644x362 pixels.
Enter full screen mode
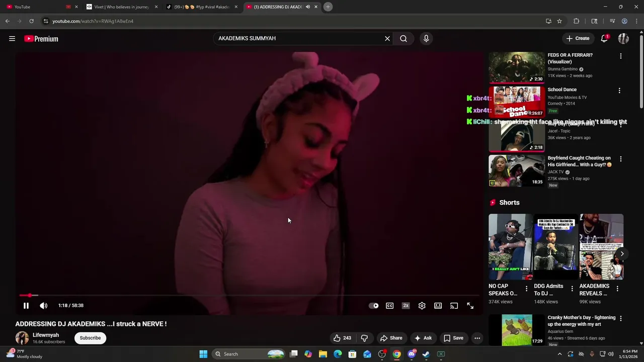tap(470, 306)
